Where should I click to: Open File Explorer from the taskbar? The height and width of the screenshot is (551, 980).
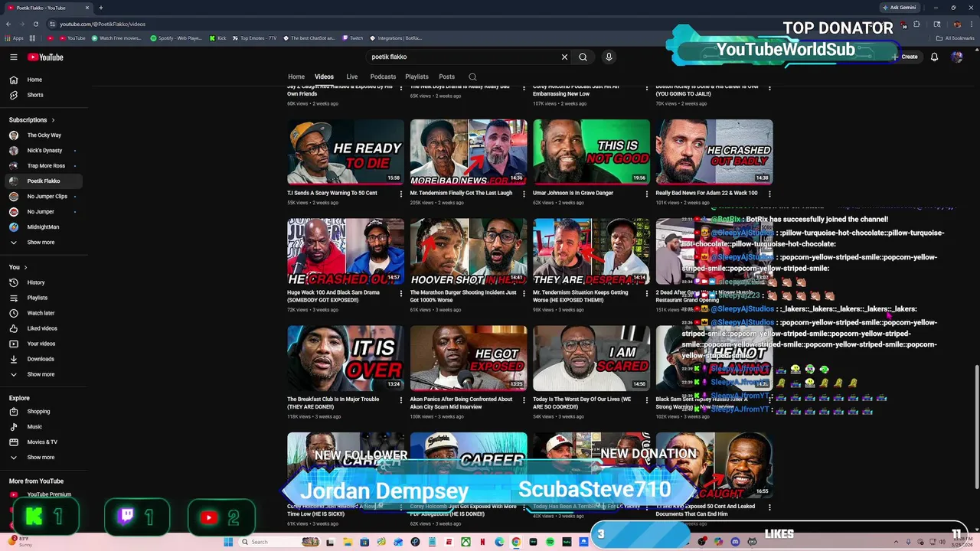pos(348,542)
